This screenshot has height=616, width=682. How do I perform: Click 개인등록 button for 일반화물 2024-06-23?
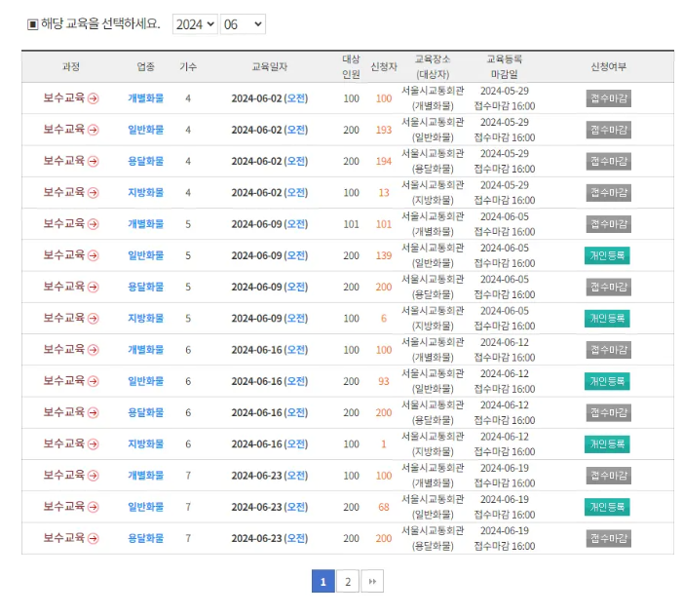[607, 507]
